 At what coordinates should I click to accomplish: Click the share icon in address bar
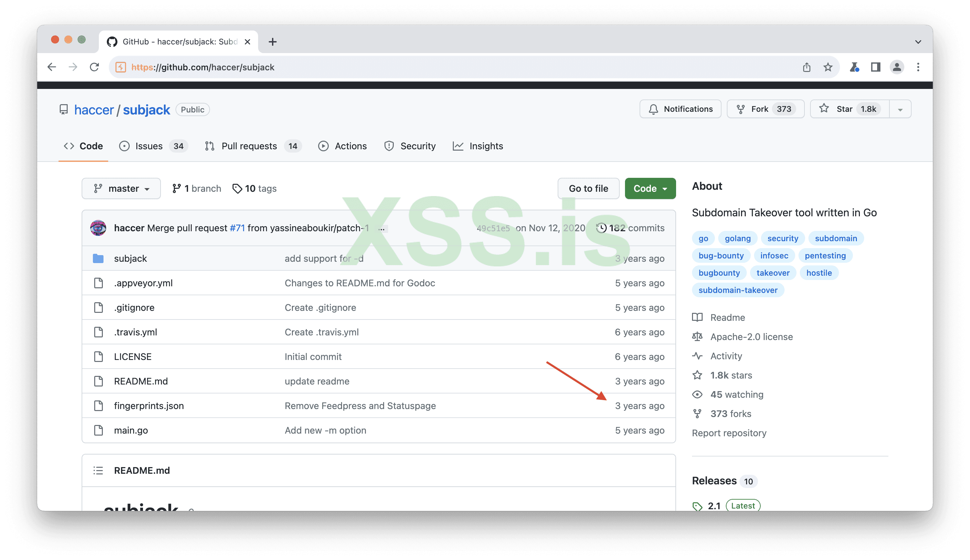[806, 67]
